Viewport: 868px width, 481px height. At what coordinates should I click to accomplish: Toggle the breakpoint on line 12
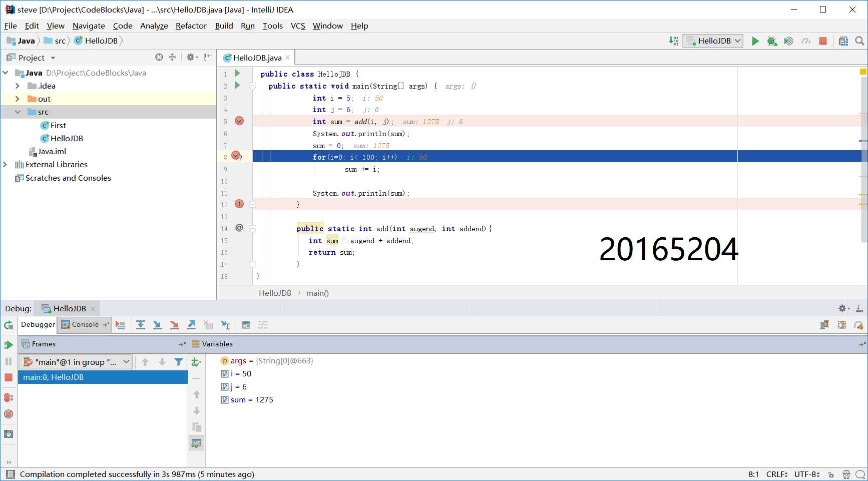click(239, 204)
